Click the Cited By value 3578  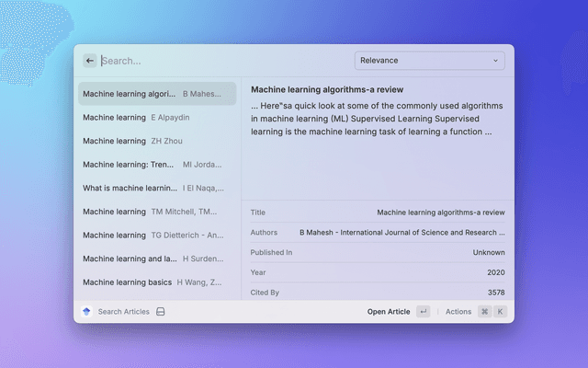pos(496,293)
